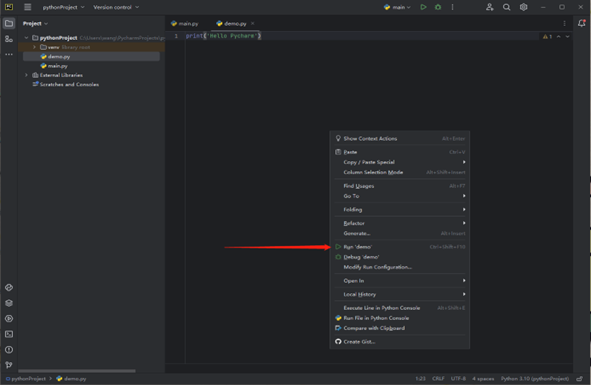Open the Notifications bell icon

(582, 23)
